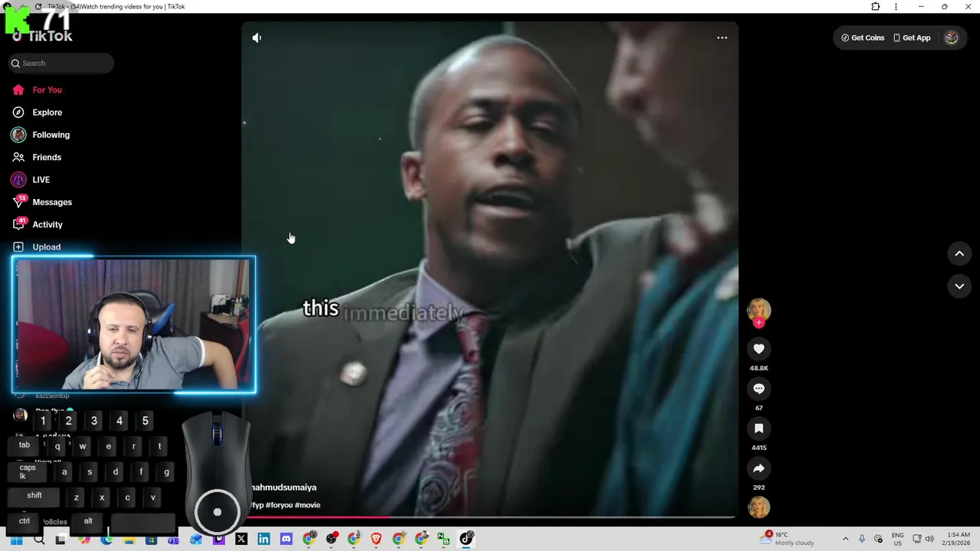Click the #foryou hashtag
The image size is (980, 551).
click(279, 505)
